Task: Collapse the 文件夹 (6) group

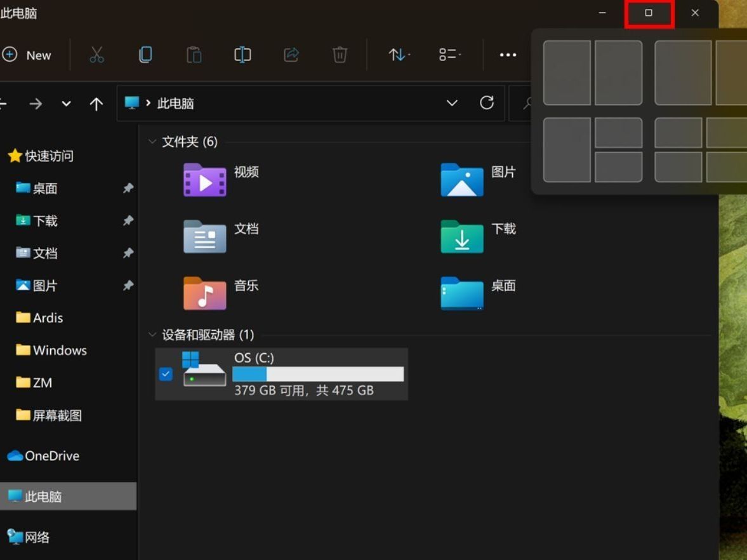Action: [152, 142]
